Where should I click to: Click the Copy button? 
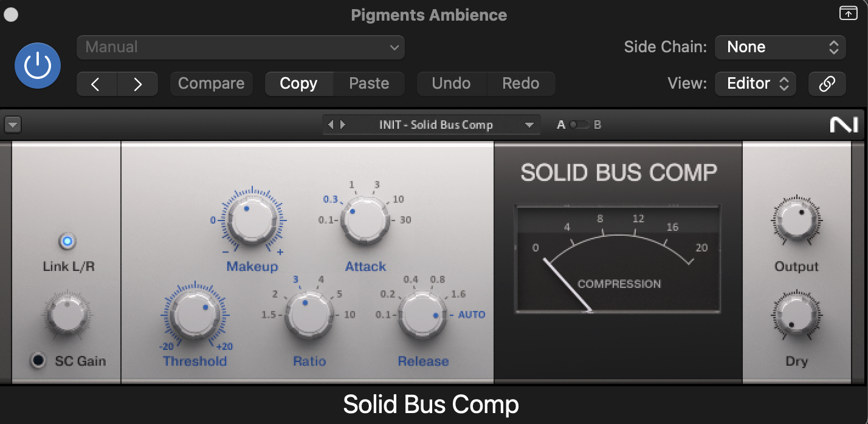299,84
